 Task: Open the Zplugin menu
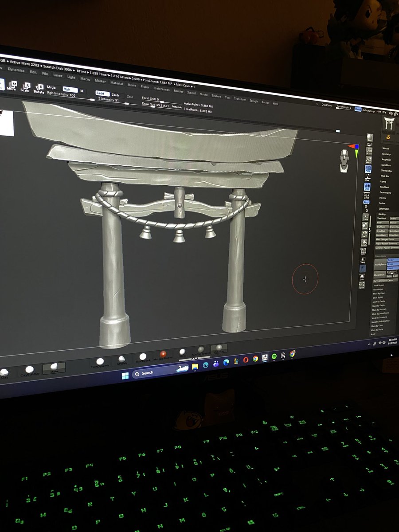(x=254, y=101)
